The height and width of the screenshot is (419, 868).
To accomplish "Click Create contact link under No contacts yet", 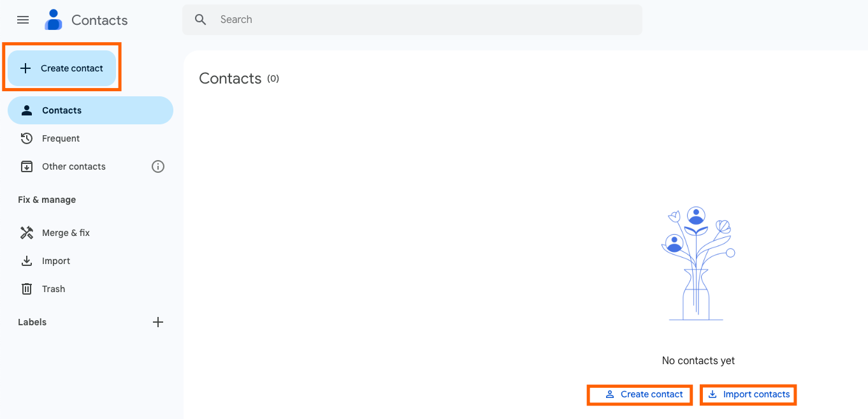I will pos(644,394).
